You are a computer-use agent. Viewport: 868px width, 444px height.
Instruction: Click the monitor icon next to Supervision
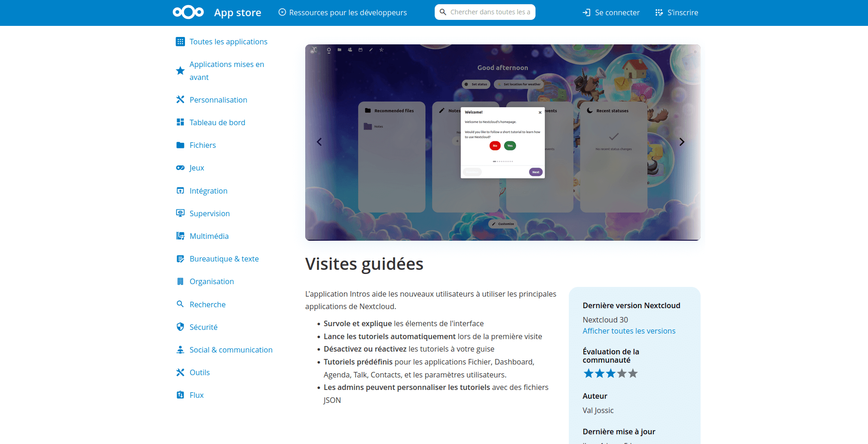180,213
